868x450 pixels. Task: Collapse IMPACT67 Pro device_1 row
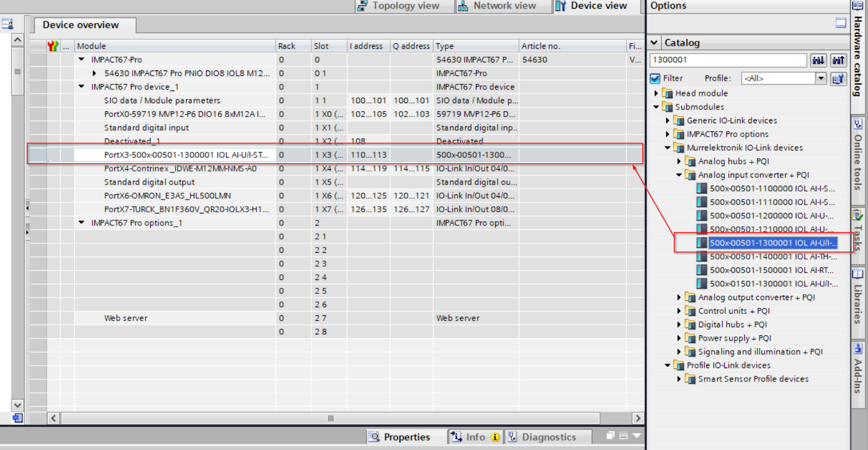coord(81,86)
